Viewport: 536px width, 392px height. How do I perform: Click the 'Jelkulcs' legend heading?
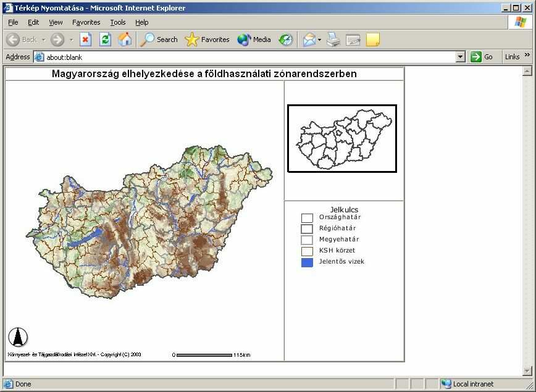tap(344, 209)
